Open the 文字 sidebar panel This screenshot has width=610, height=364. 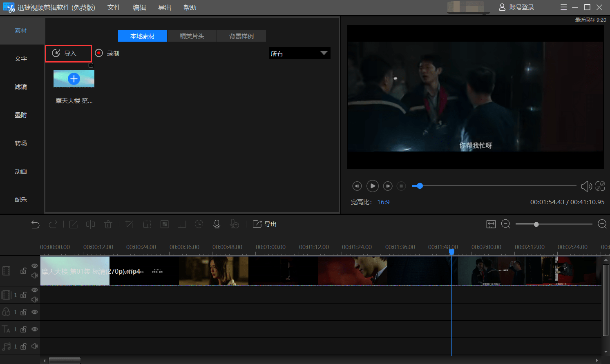tap(21, 59)
